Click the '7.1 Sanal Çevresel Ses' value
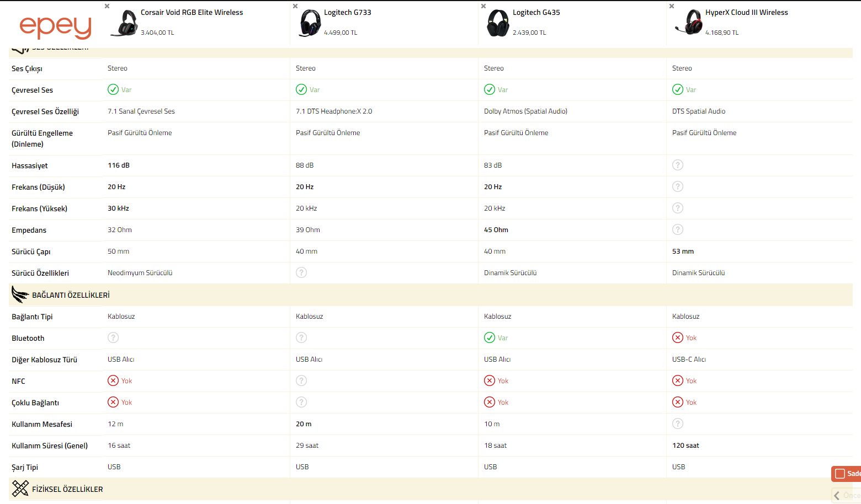 (141, 111)
